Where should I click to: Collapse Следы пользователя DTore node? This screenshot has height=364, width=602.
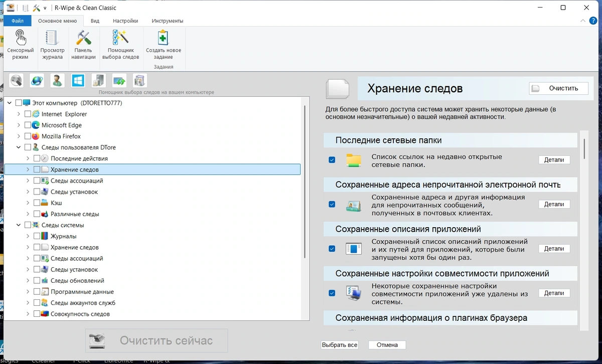[x=19, y=147]
